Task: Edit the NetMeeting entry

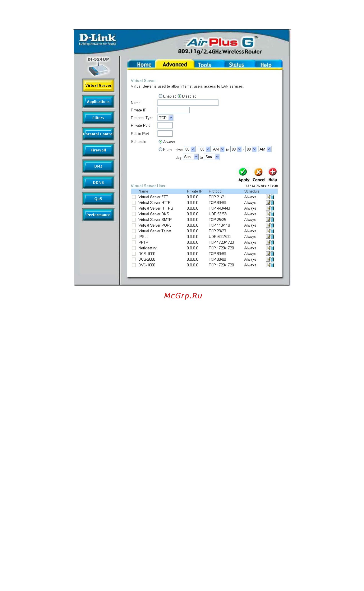Action: pos(268,248)
